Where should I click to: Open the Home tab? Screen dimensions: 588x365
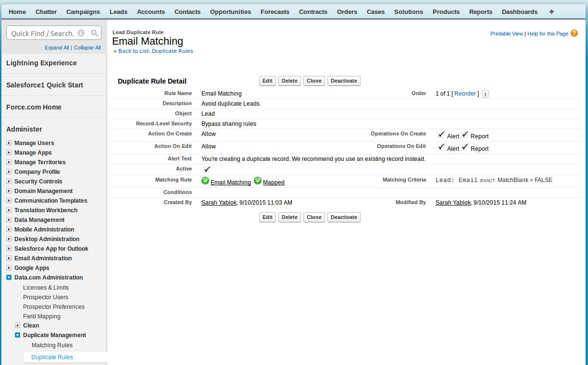pyautogui.click(x=17, y=12)
